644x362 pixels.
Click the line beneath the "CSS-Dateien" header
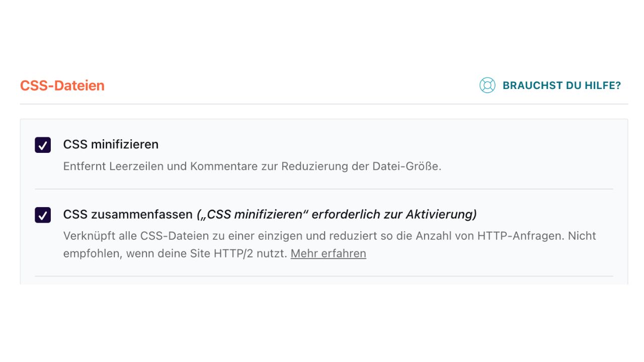324,104
